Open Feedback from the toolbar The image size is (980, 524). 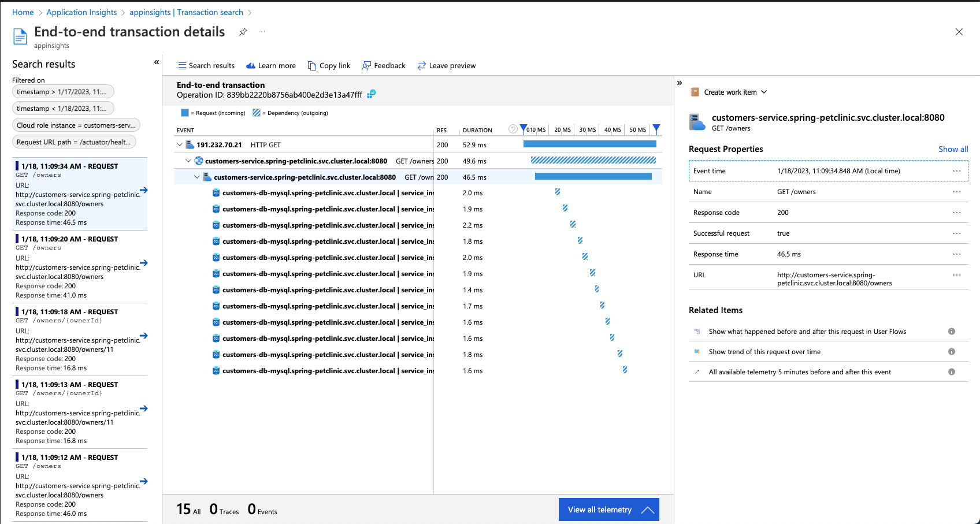coord(384,66)
